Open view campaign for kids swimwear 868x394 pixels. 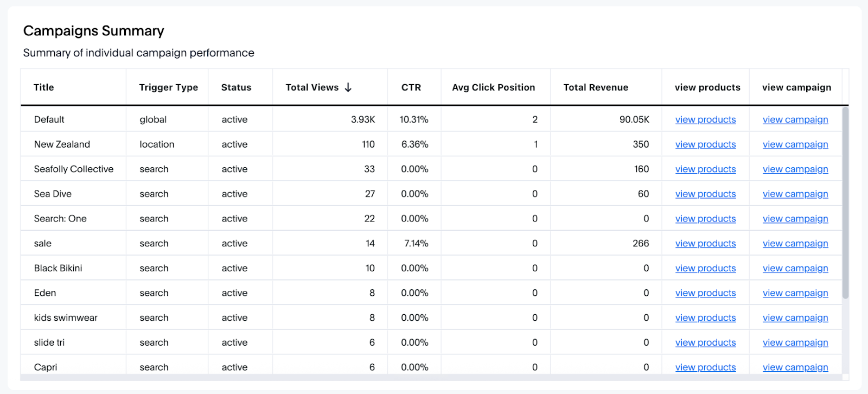(x=795, y=318)
